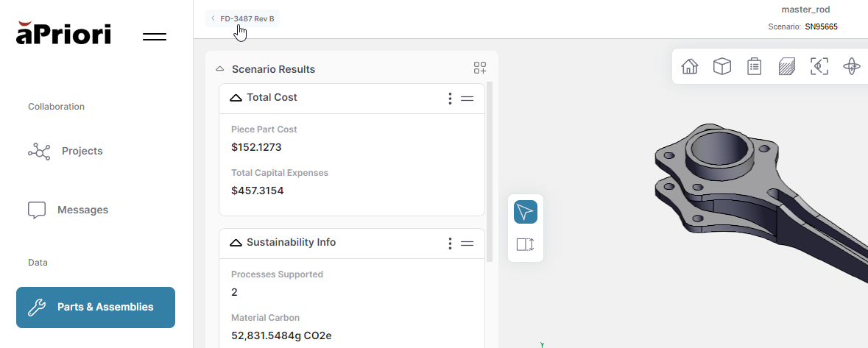The height and width of the screenshot is (348, 868).
Task: Open Messages in sidebar
Action: click(x=82, y=210)
